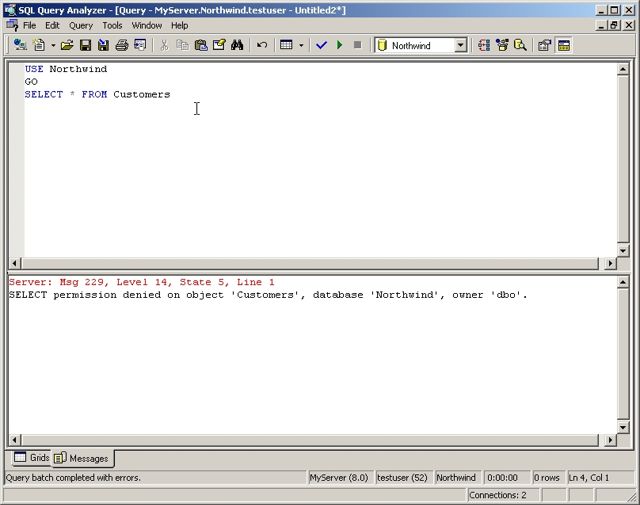This screenshot has height=505, width=640.
Task: Open the Northwind database dropdown
Action: (460, 45)
